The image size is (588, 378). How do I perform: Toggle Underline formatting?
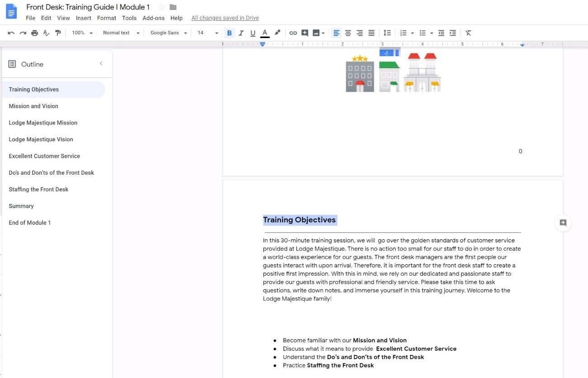(253, 33)
